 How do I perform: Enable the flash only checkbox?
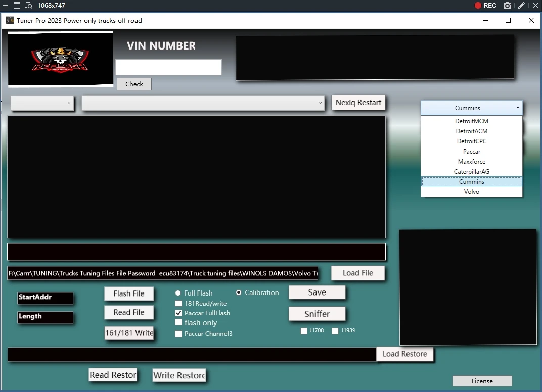[178, 322]
